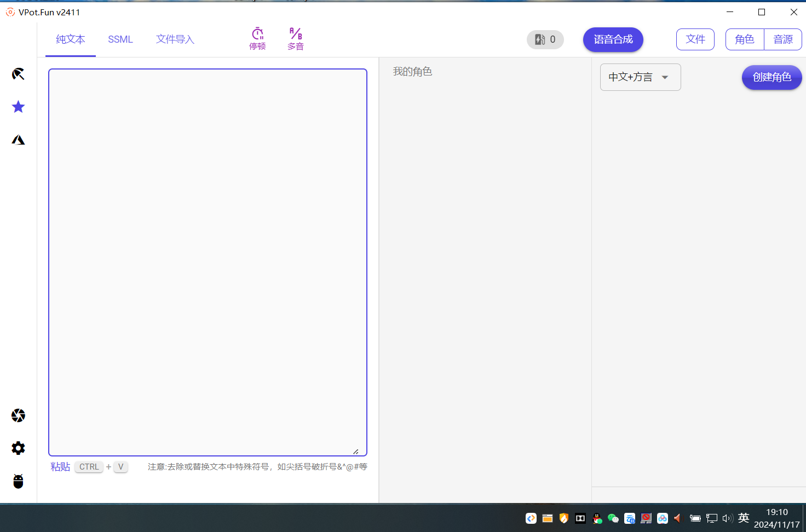This screenshot has width=806, height=532.
Task: Switch to the SSML tab
Action: [x=120, y=39]
